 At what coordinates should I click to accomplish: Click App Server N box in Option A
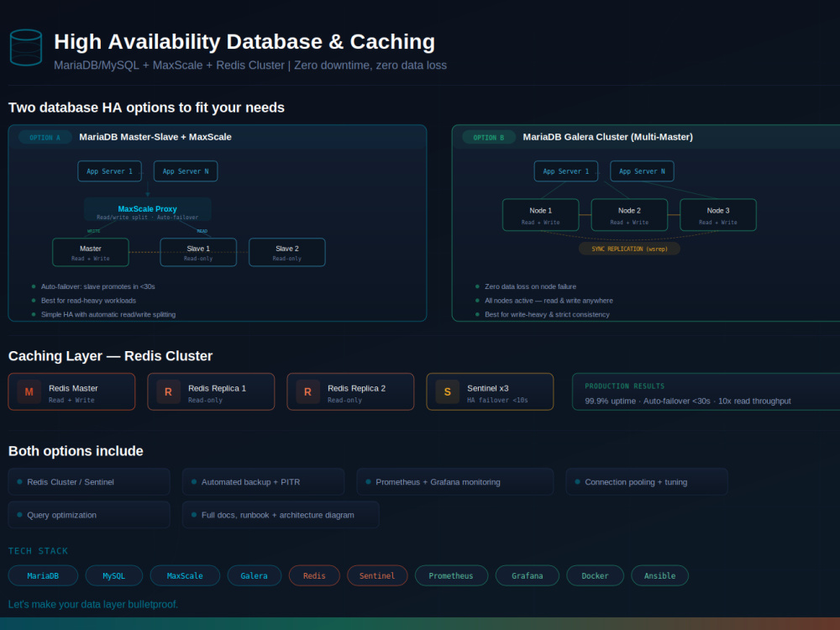pyautogui.click(x=186, y=171)
